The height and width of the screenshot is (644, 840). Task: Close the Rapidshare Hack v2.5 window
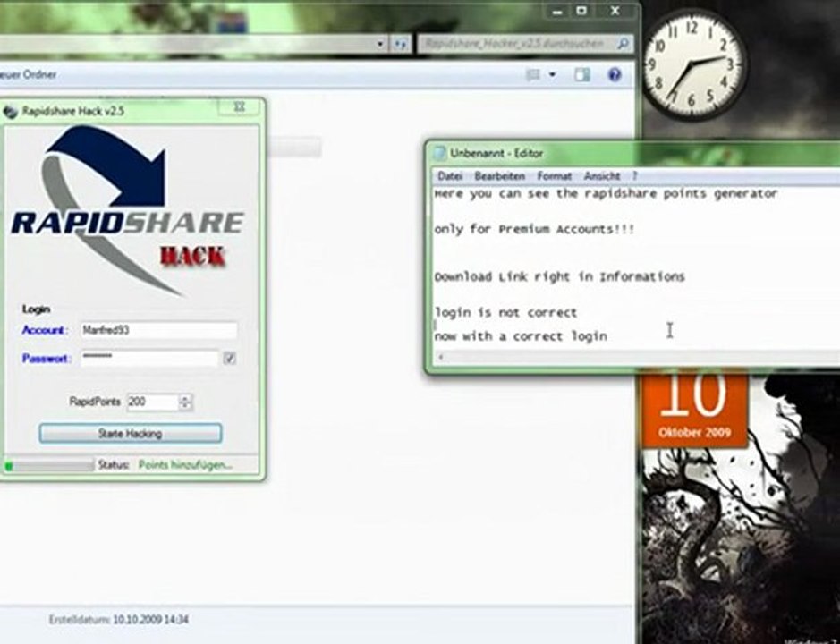[x=239, y=107]
